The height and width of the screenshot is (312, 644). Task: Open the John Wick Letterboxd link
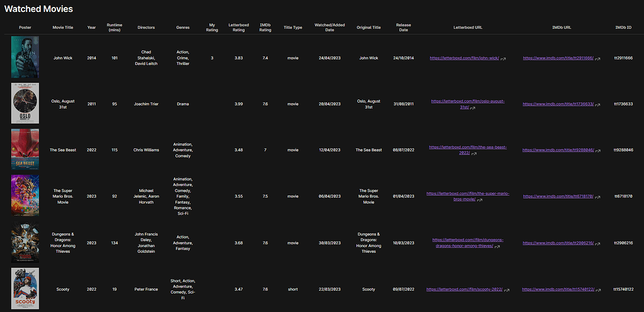465,58
